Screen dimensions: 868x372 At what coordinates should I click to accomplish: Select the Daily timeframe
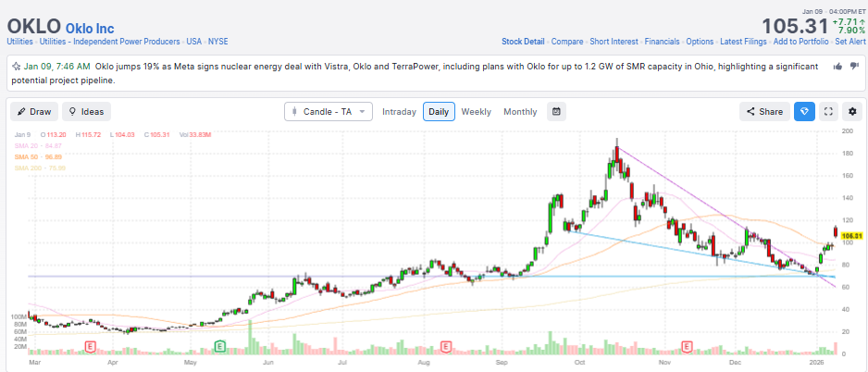click(x=439, y=111)
